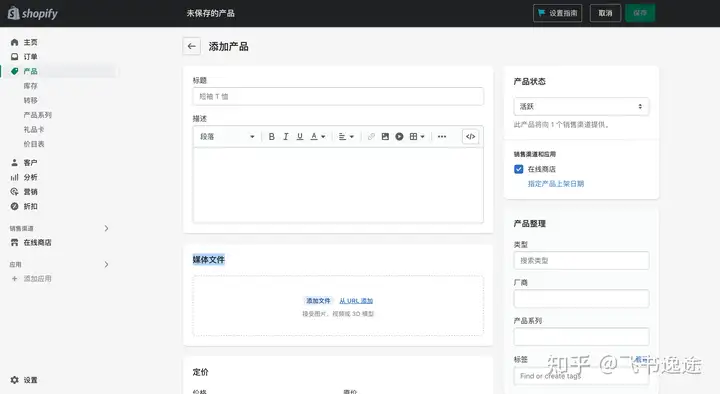Focus the 类型 search type field
Viewport: 720px width, 394px height.
[x=581, y=260]
